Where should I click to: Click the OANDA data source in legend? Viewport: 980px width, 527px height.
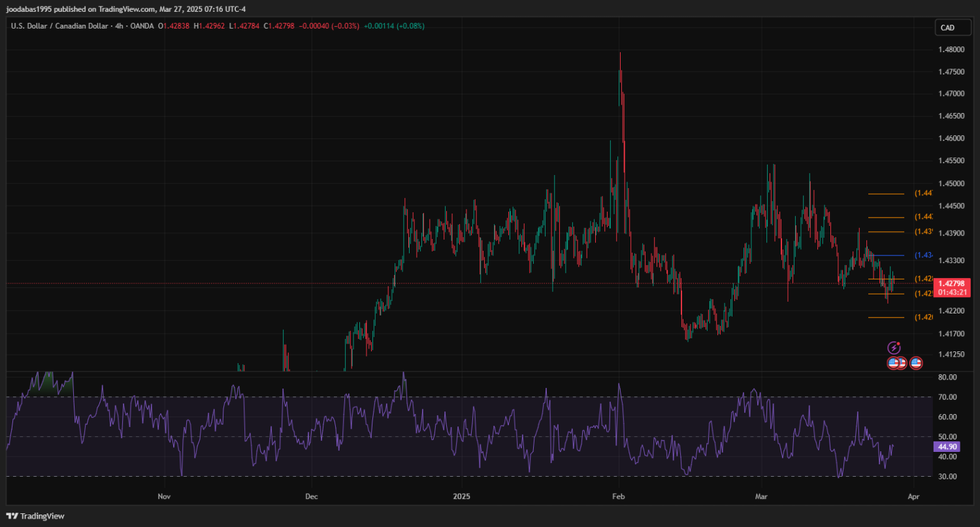click(142, 26)
